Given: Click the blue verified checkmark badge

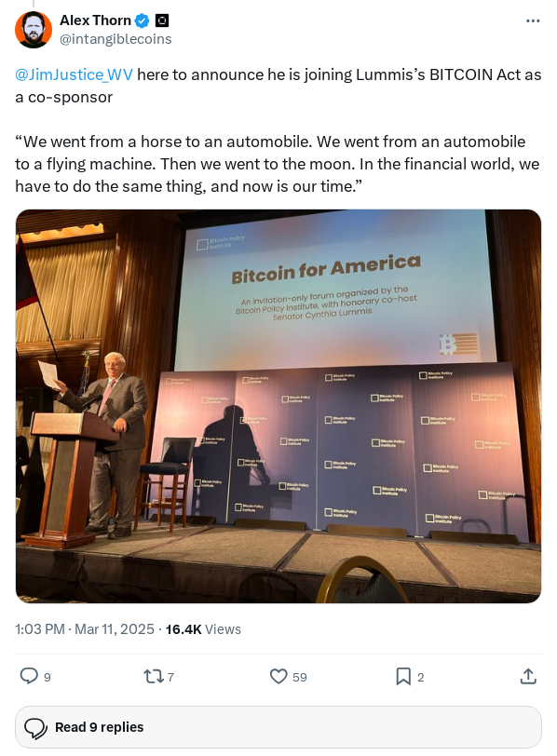Looking at the screenshot, I should (143, 20).
